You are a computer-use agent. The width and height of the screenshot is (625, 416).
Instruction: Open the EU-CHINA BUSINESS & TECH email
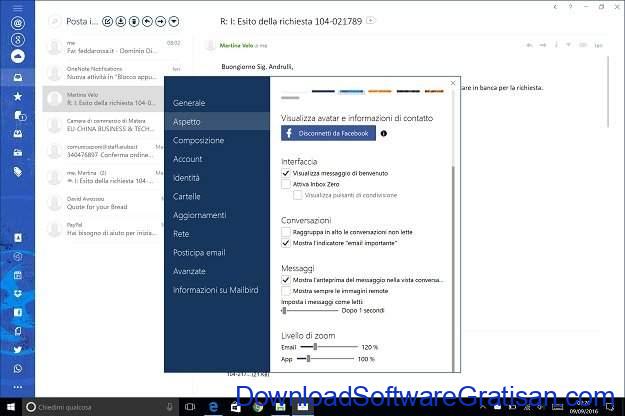tap(103, 125)
